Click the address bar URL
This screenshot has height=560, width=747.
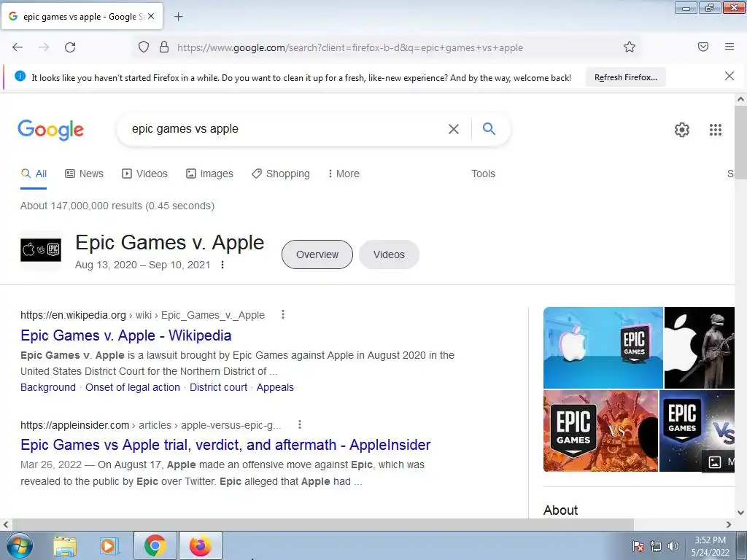pos(350,47)
